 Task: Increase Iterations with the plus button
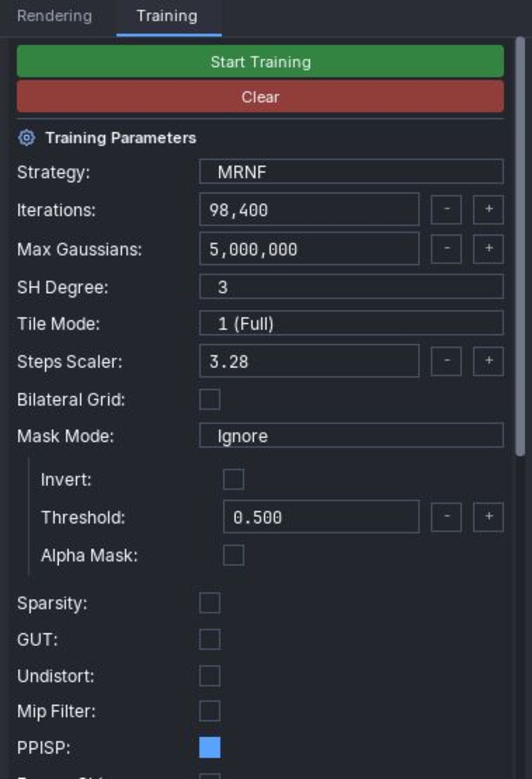[488, 209]
